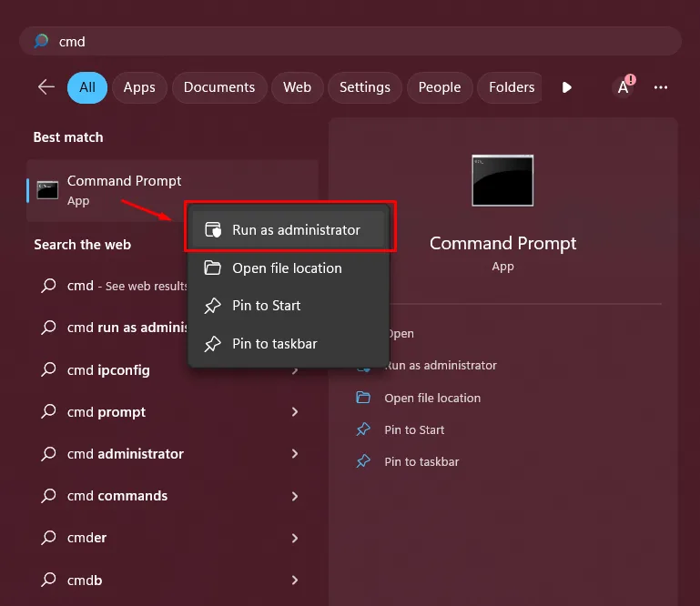Viewport: 700px width, 606px height.
Task: Select Run as administrator from context menu
Action: tap(289, 230)
